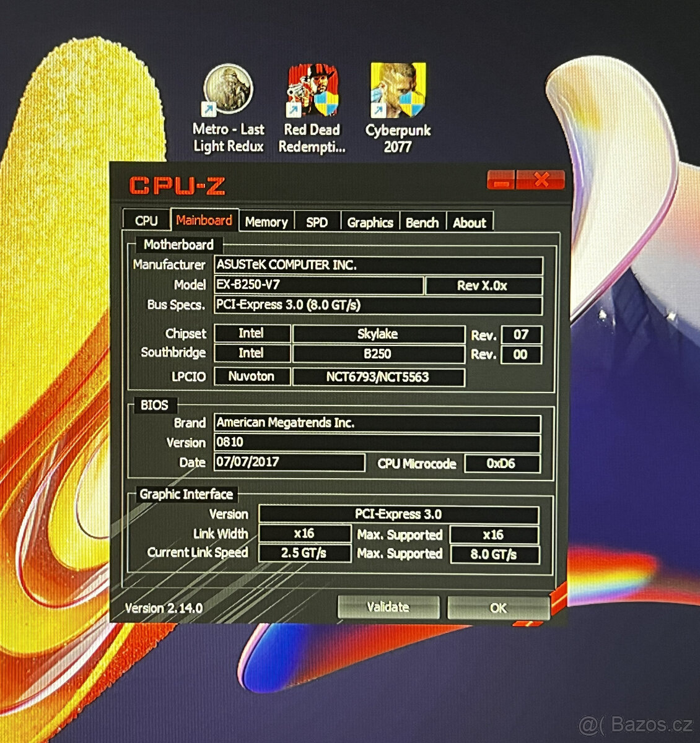The image size is (700, 743).
Task: Select the Manufacturer field showing ASUSTeK
Action: [378, 266]
